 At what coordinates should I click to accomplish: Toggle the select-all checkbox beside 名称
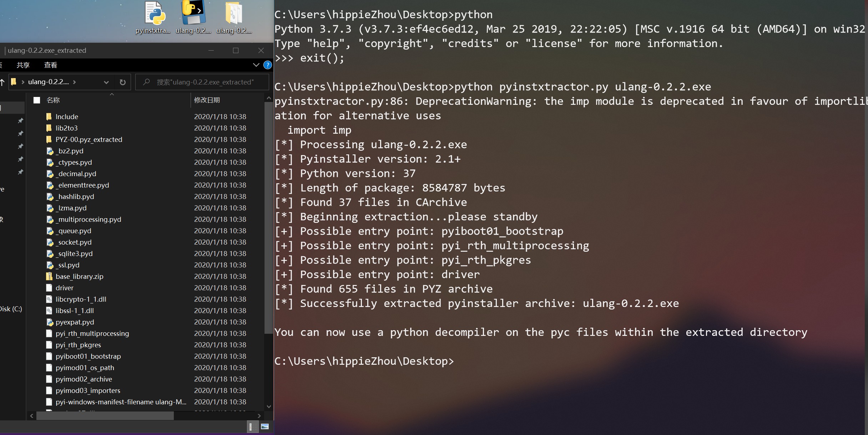click(x=36, y=100)
